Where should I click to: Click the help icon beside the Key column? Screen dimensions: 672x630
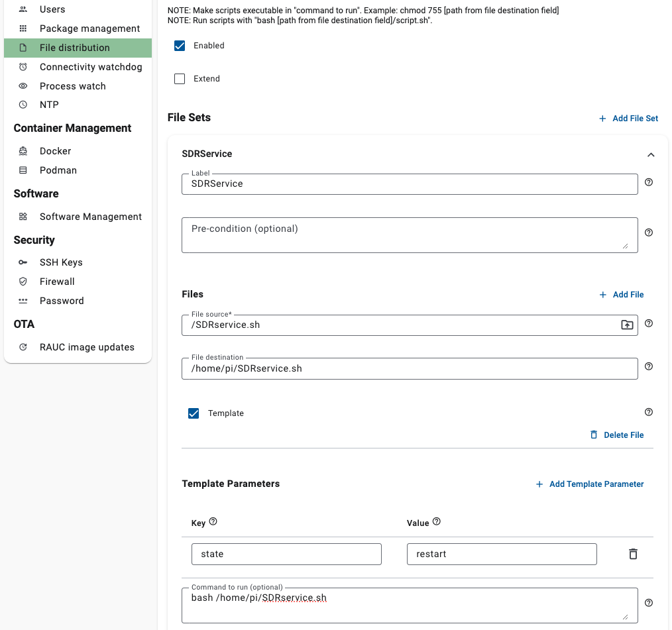pos(212,521)
